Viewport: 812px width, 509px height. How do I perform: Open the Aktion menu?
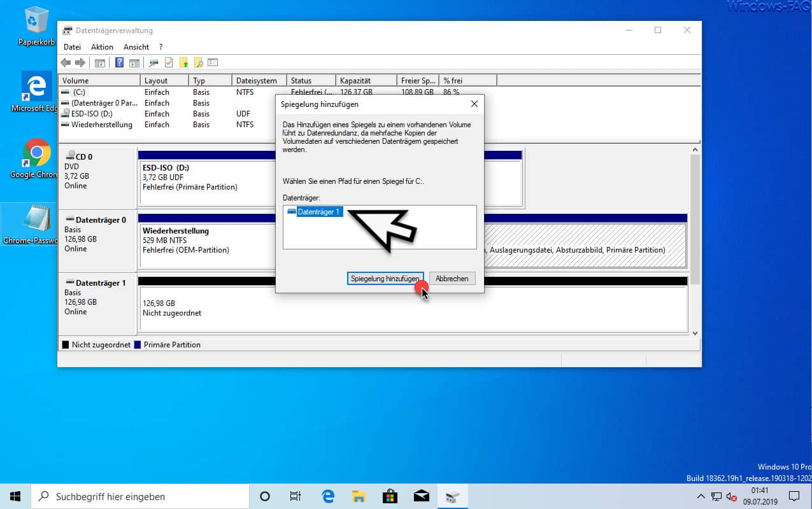[x=102, y=47]
